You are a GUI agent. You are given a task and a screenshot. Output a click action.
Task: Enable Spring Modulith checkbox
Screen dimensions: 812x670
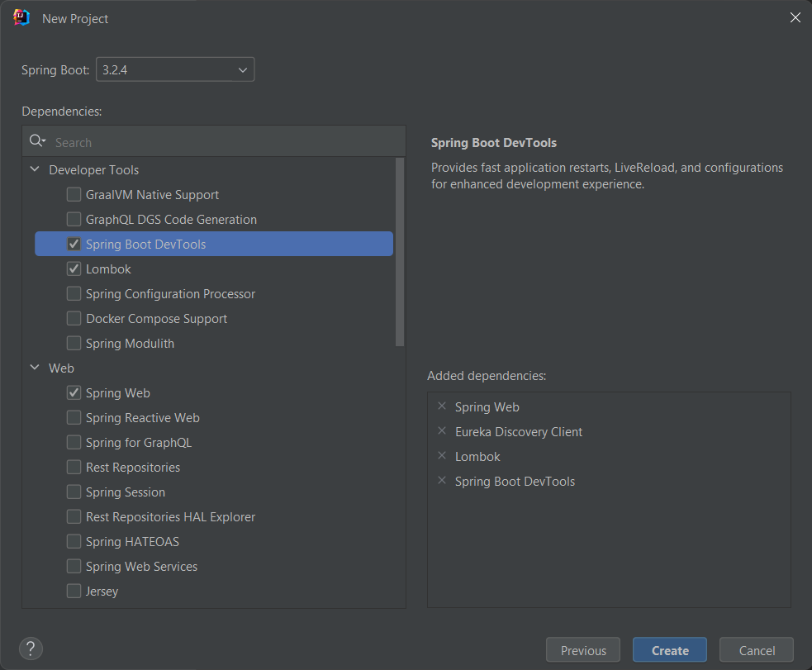[x=74, y=344]
